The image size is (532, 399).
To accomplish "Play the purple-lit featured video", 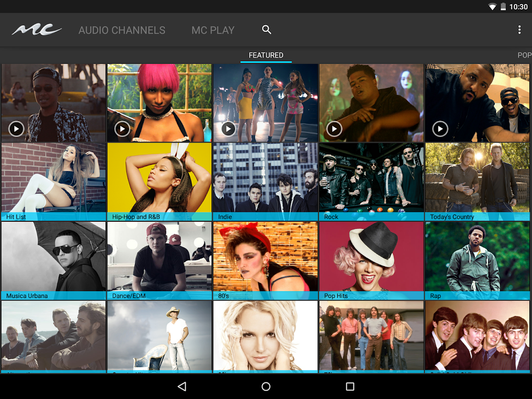I will 334,129.
